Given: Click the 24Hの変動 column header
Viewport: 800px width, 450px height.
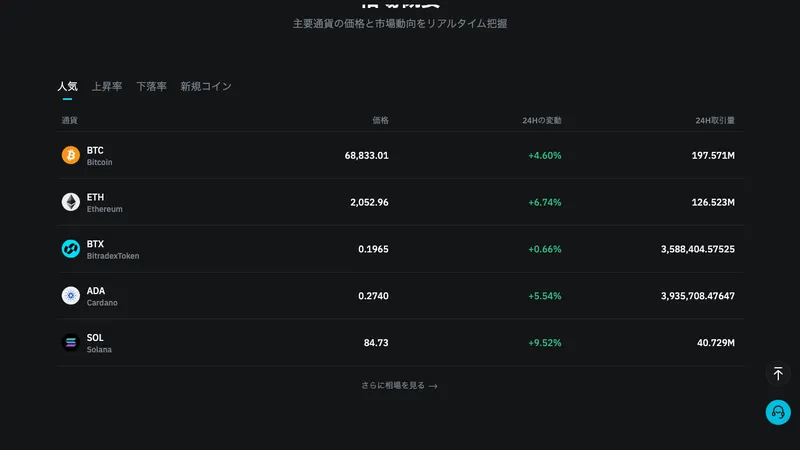Looking at the screenshot, I should point(542,121).
